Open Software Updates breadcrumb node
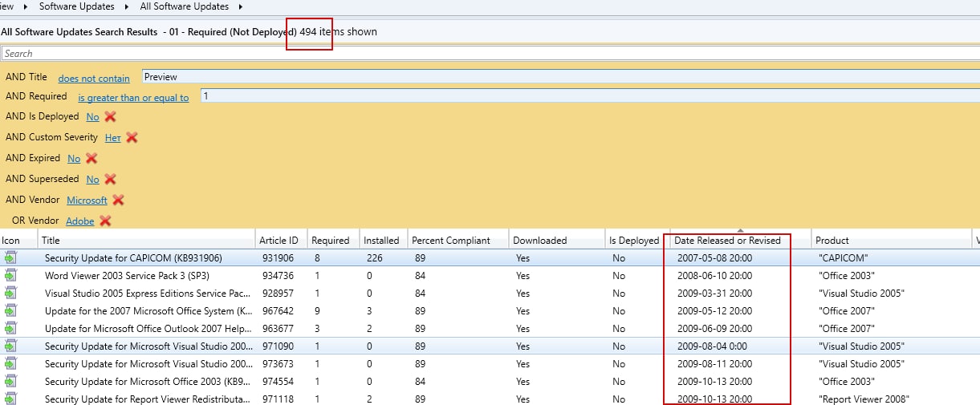This screenshot has width=980, height=405. 77,6
